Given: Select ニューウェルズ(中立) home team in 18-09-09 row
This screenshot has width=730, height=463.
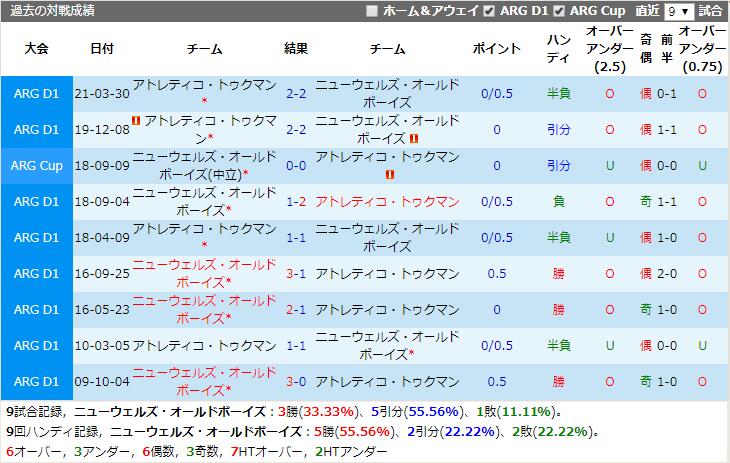Looking at the screenshot, I should click(204, 165).
